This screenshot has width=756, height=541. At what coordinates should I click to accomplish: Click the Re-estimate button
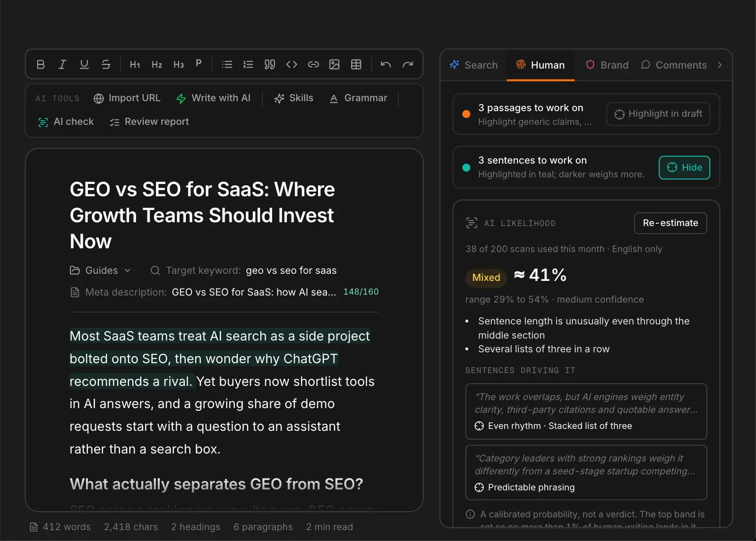click(x=670, y=223)
